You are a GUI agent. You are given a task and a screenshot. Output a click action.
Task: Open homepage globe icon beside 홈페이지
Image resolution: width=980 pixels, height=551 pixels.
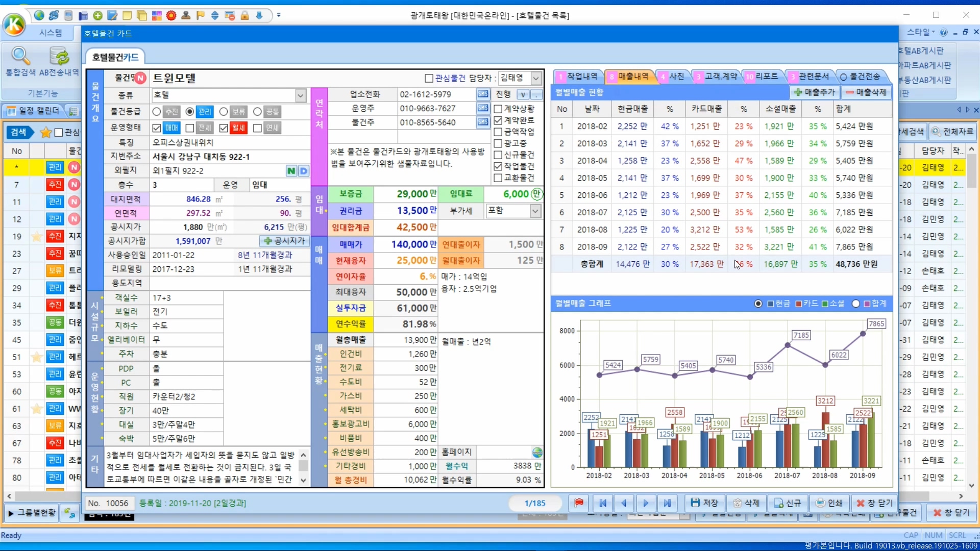(537, 453)
